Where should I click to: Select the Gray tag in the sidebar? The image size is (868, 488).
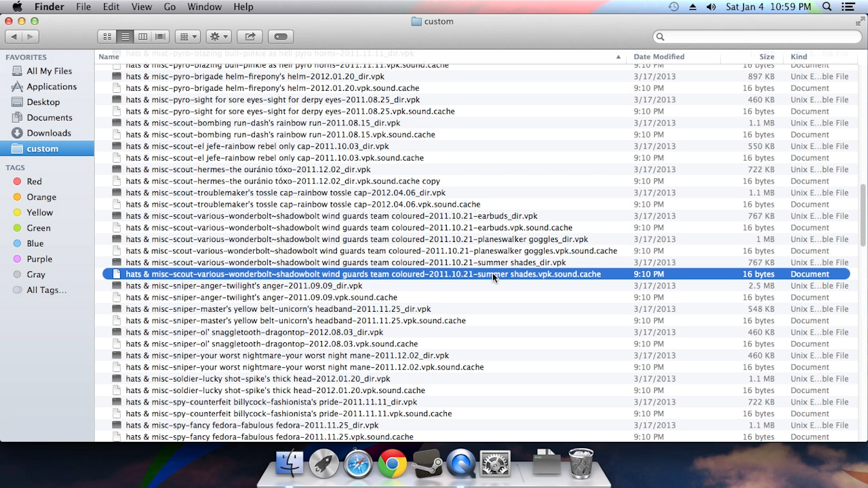coord(36,275)
